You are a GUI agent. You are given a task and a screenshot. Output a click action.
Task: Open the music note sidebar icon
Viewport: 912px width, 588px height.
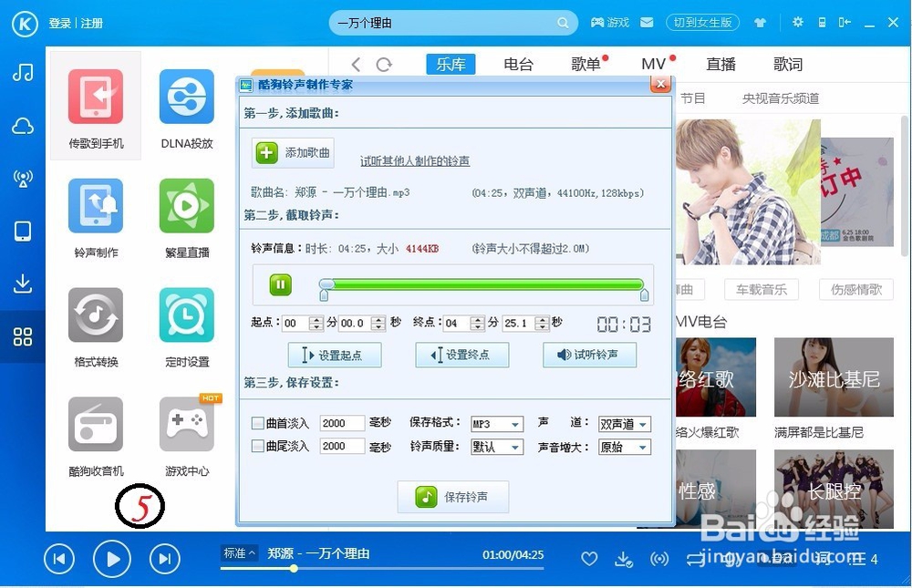coord(23,73)
